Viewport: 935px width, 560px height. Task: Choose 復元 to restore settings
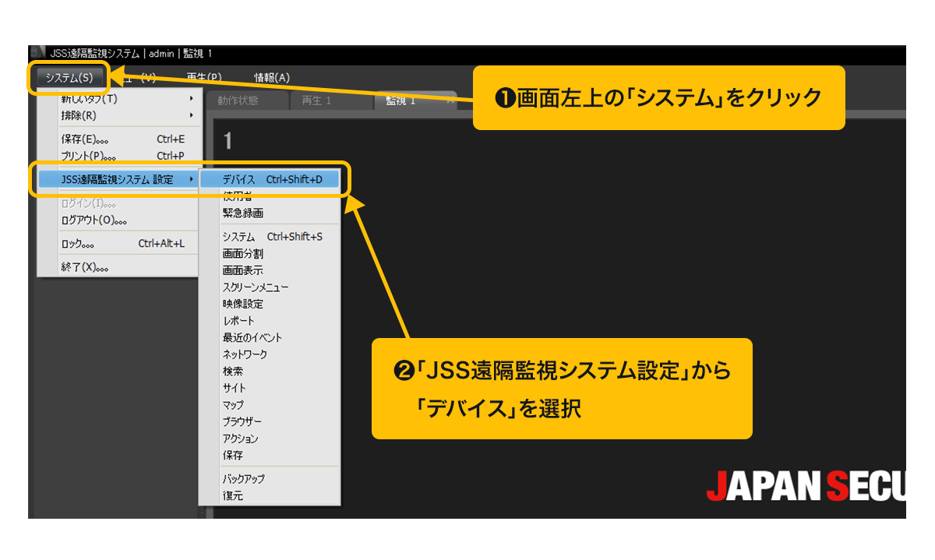(270, 496)
